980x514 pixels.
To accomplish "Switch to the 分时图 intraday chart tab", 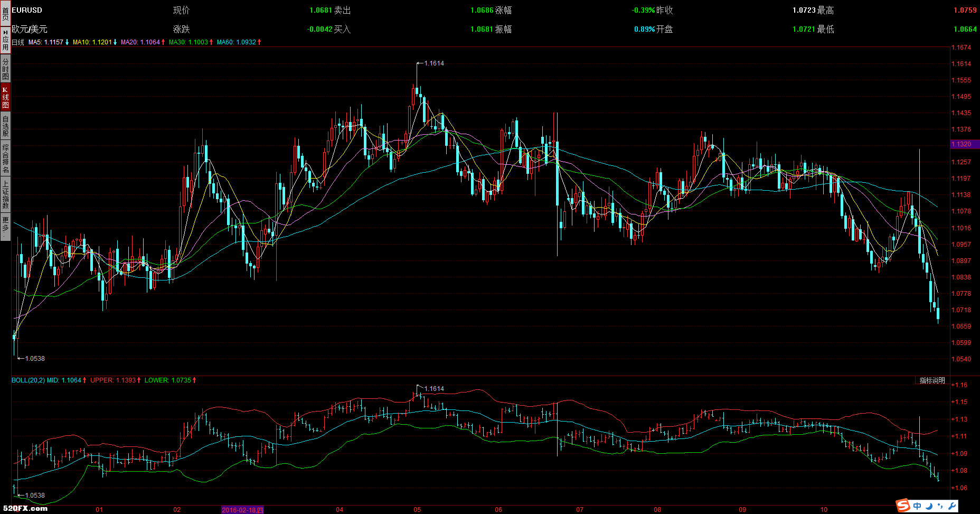I will [x=5, y=69].
